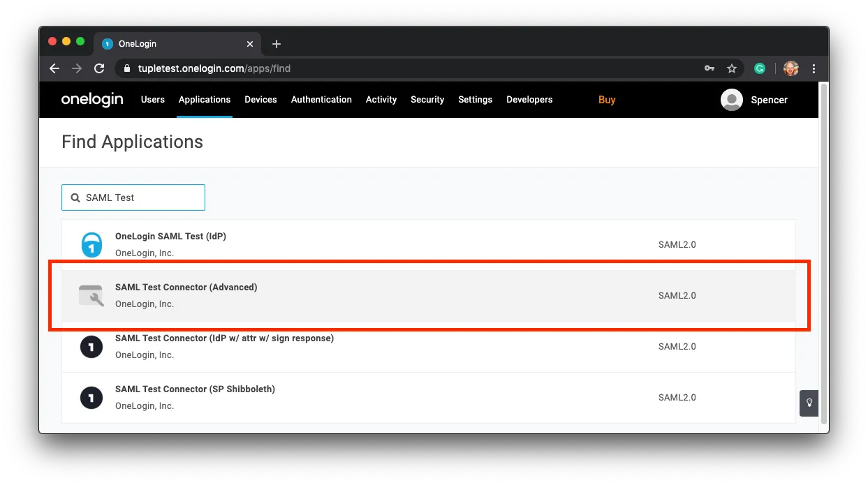Click the Spencer user avatar
The height and width of the screenshot is (485, 868).
point(731,100)
